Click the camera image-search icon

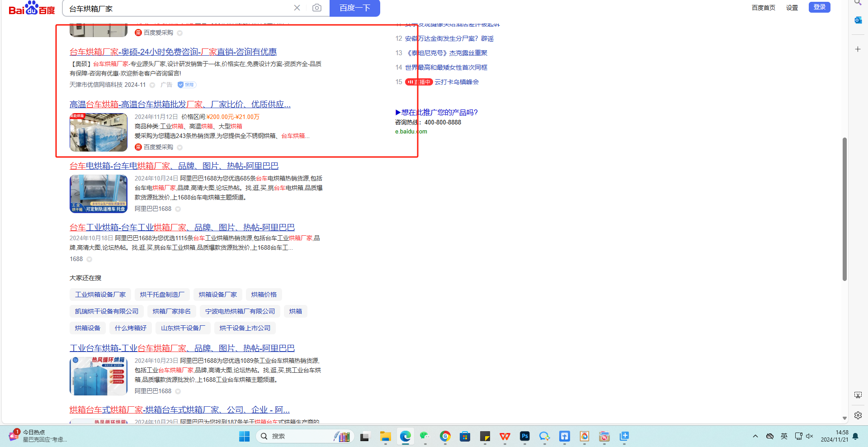[x=316, y=8]
